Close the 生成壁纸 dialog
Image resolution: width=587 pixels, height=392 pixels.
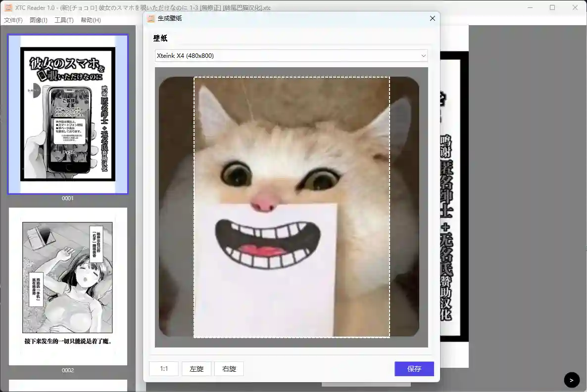433,18
